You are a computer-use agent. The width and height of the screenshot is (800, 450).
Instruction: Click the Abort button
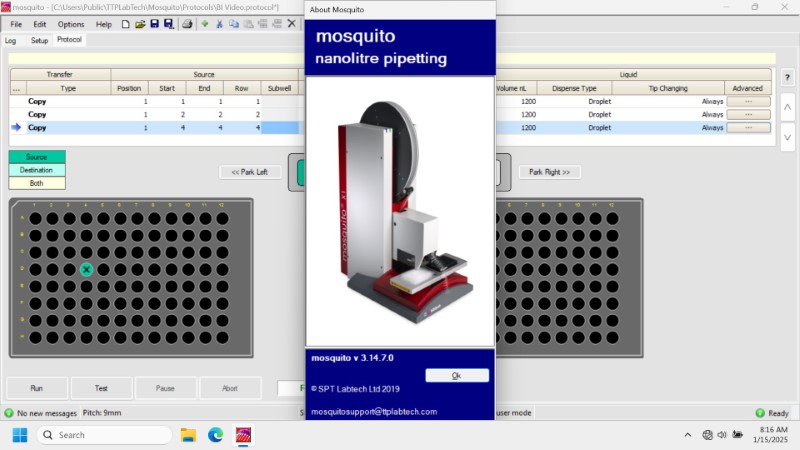pyautogui.click(x=230, y=388)
